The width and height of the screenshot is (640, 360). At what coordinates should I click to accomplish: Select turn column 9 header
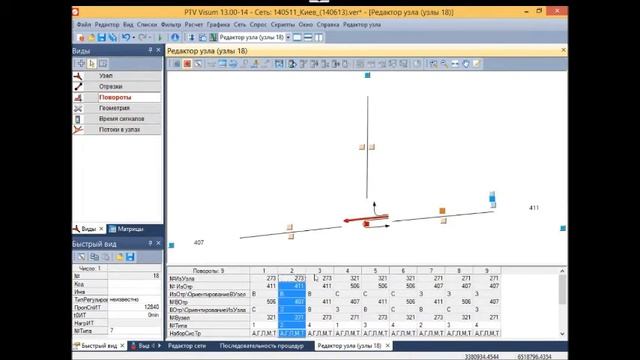tap(487, 271)
